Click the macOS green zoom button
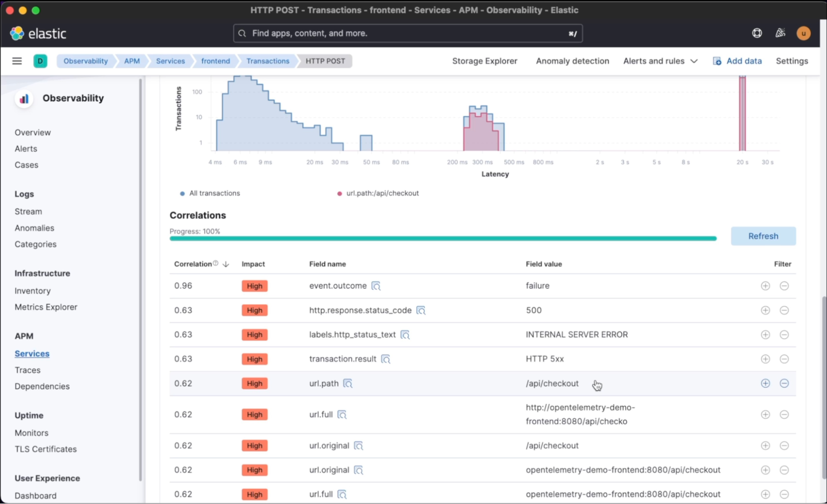Screen dimensions: 827x504 point(36,10)
